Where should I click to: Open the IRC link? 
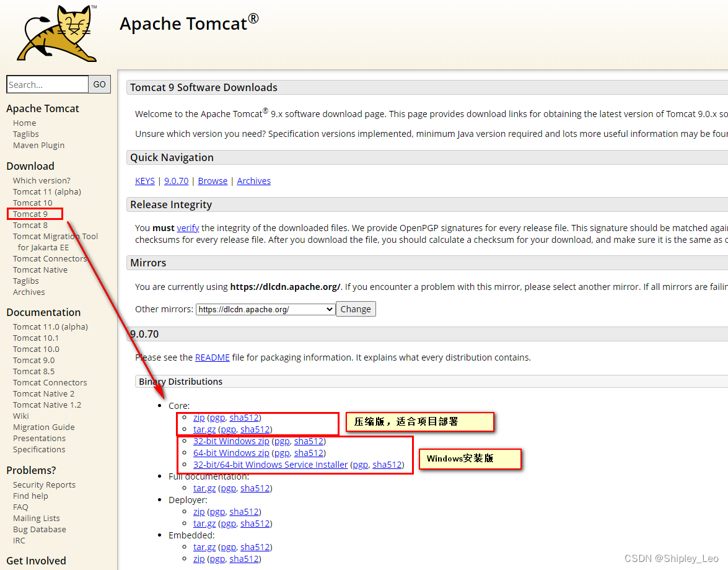pyautogui.click(x=19, y=540)
